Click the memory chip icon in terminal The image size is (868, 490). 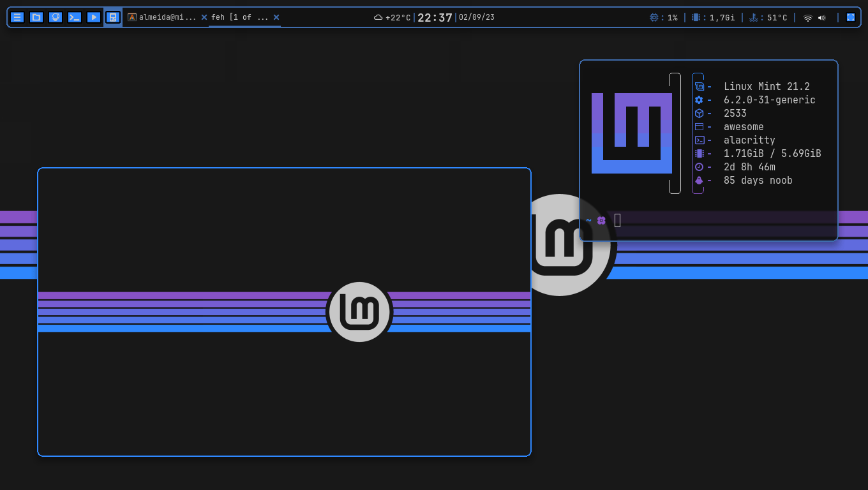tap(699, 154)
